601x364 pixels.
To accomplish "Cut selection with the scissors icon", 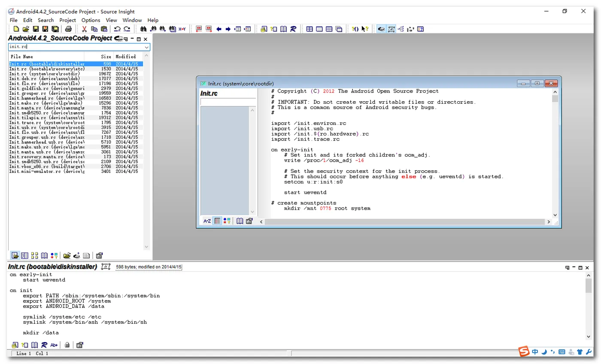I will click(x=84, y=29).
